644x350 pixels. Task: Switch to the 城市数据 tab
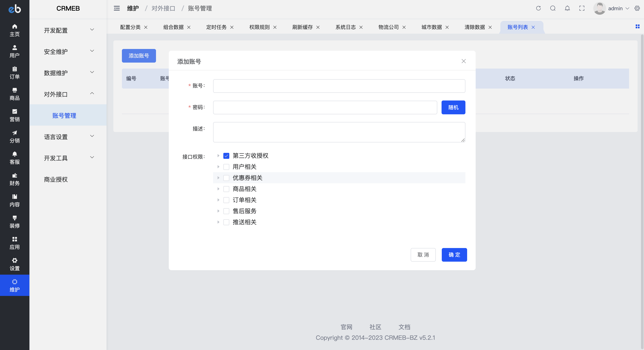(432, 27)
